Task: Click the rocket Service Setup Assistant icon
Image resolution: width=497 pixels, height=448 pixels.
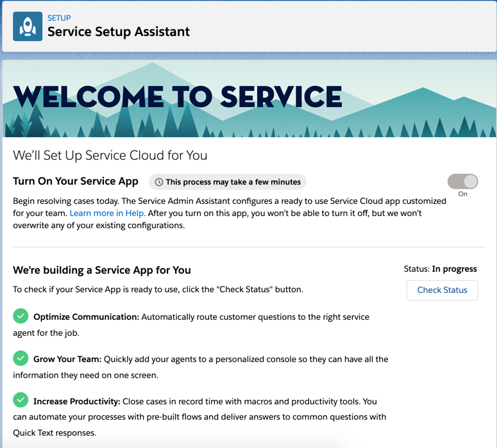Action: [28, 26]
